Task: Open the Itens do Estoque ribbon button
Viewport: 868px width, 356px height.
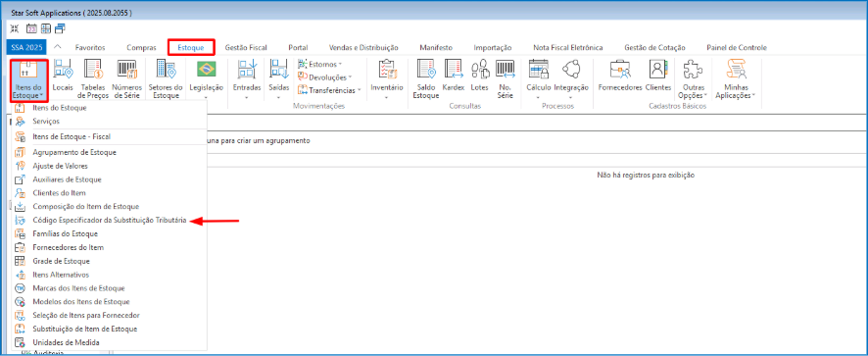Action: [x=29, y=79]
